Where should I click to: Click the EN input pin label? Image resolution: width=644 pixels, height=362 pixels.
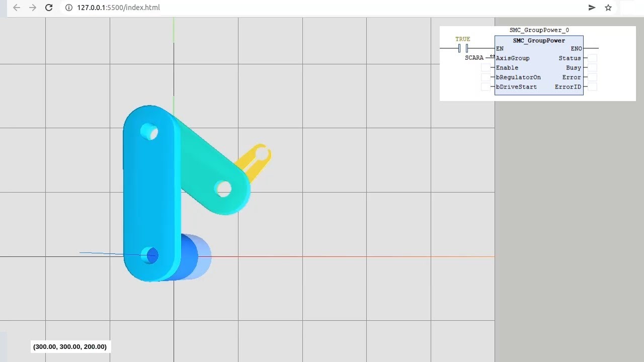coord(500,49)
